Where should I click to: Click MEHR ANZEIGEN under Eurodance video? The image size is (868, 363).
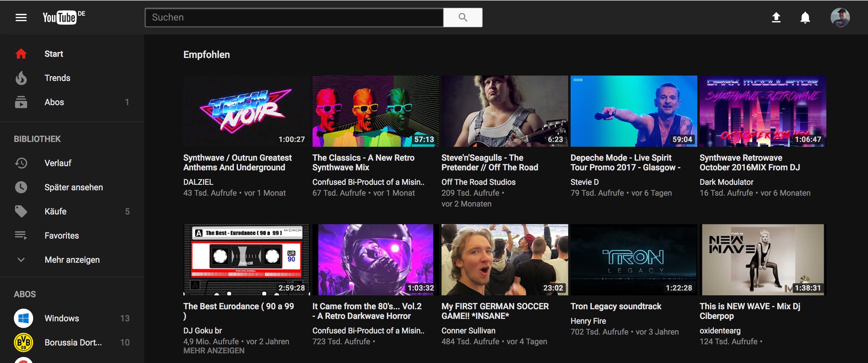214,351
